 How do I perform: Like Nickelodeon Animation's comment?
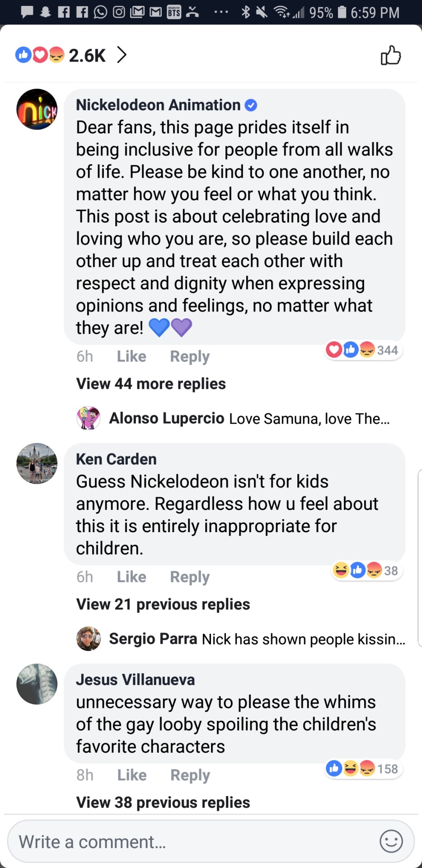[x=131, y=356]
